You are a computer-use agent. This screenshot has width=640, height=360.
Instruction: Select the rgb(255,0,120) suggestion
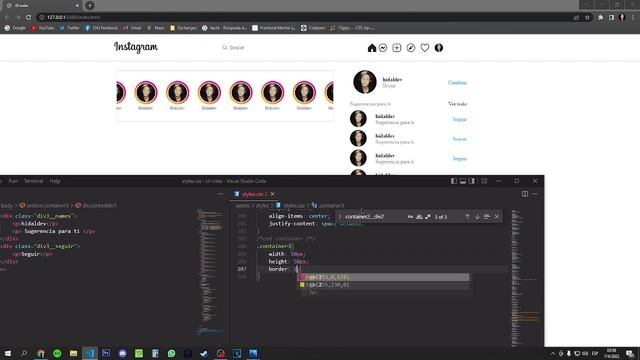pyautogui.click(x=384, y=277)
